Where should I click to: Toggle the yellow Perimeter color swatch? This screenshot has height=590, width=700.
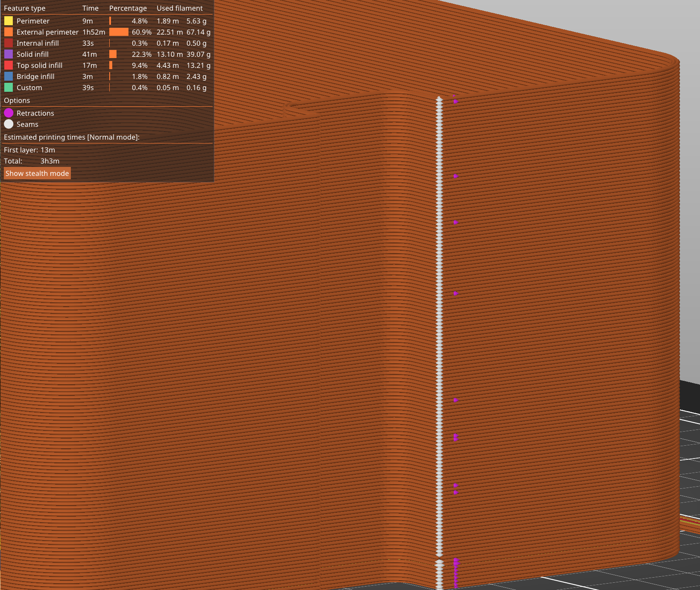tap(9, 20)
